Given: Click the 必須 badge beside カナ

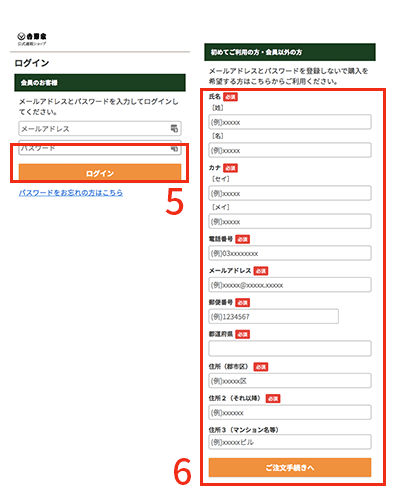Looking at the screenshot, I should [230, 168].
